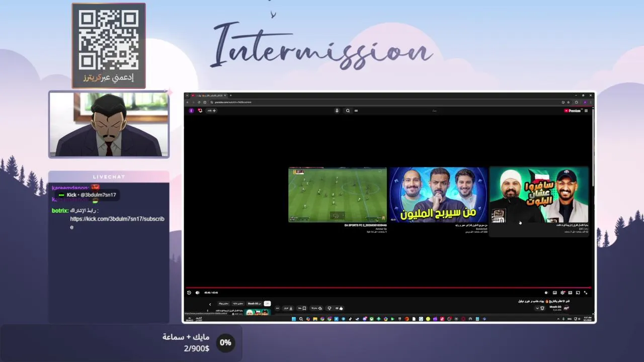Click the taskbar clock showing 3:37 AM
This screenshot has height=362, width=644.
(x=588, y=319)
